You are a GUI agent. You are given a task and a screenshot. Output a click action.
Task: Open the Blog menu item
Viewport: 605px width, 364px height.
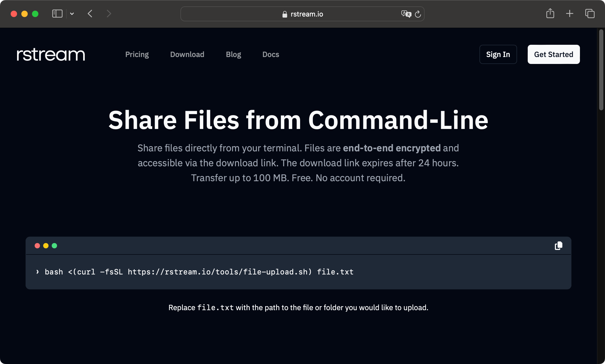click(233, 54)
